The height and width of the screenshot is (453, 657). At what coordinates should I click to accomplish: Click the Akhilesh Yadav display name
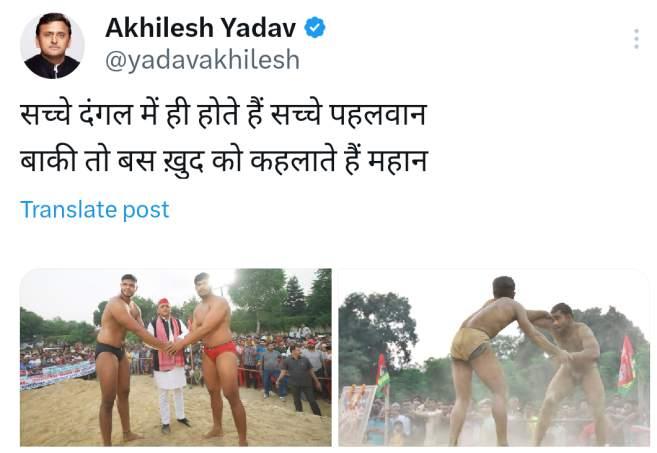(x=200, y=28)
